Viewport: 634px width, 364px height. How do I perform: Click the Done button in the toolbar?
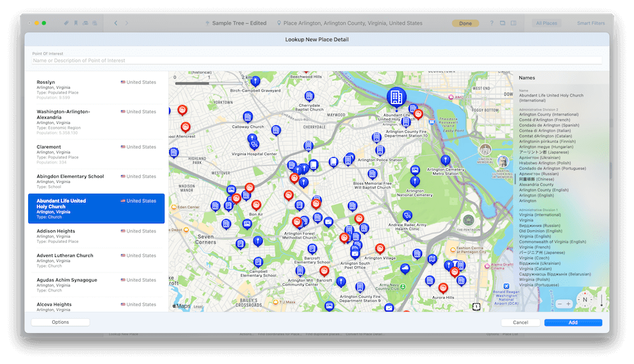(465, 23)
